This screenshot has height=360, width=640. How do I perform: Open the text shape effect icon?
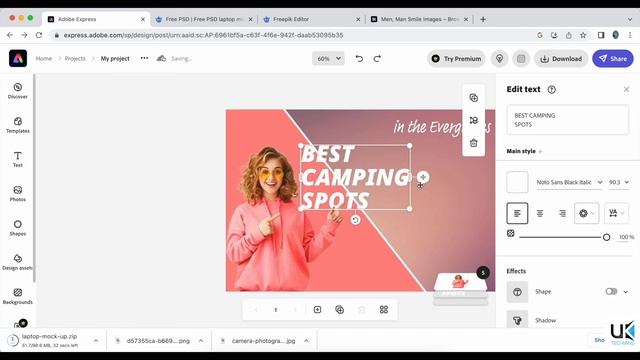(517, 291)
